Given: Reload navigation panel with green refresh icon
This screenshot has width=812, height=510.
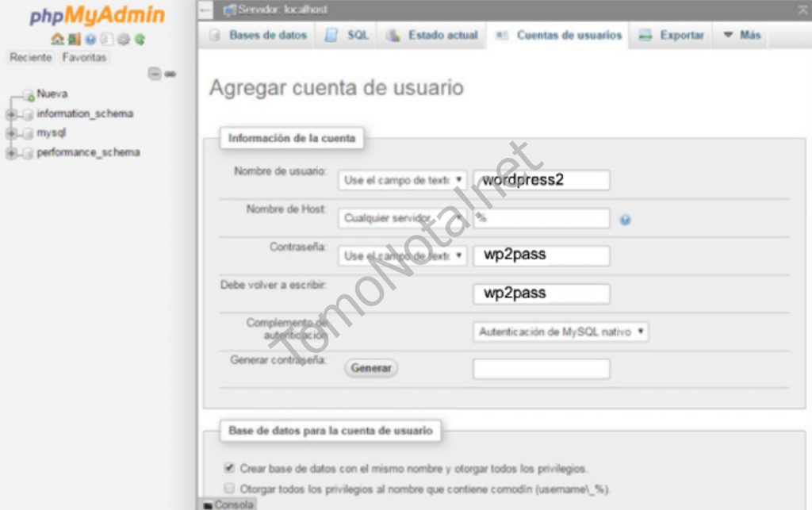Looking at the screenshot, I should coord(140,39).
